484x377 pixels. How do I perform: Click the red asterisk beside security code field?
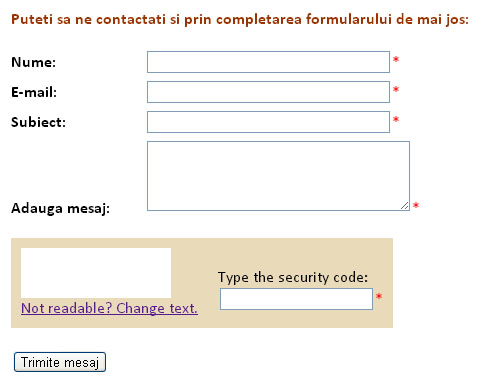point(379,296)
